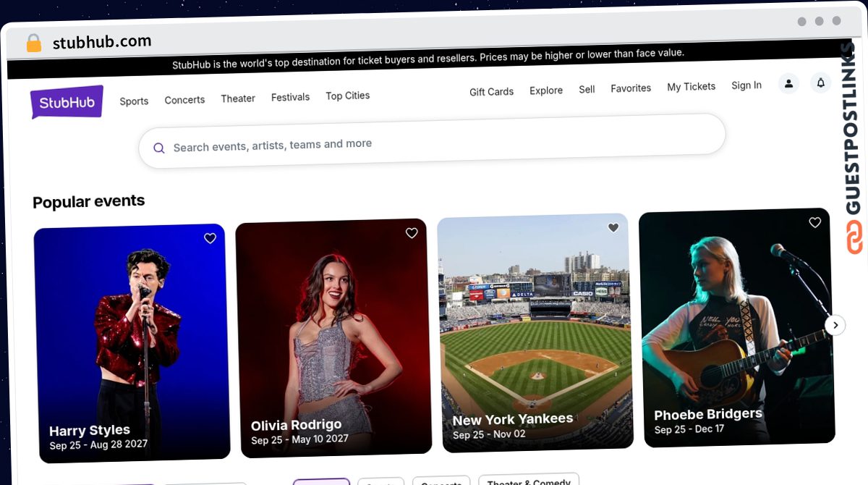
Task: Focus the search events input field
Action: [x=432, y=141]
